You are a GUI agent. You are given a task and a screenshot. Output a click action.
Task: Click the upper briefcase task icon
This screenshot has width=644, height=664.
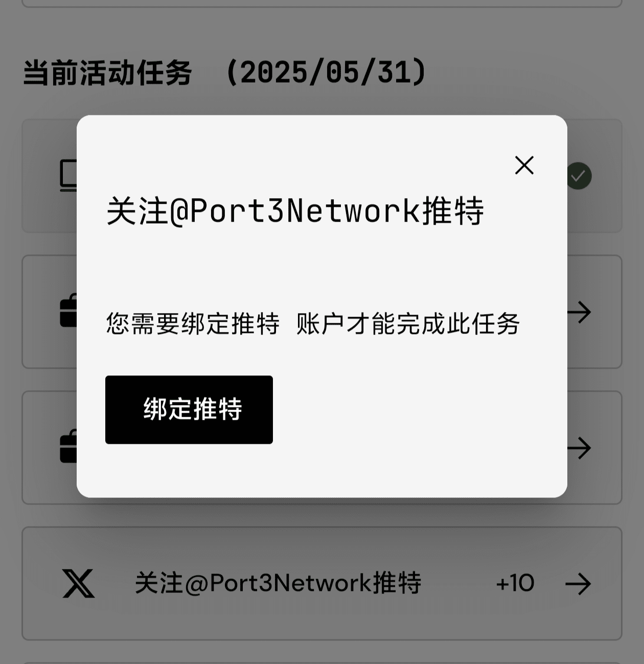pos(68,311)
